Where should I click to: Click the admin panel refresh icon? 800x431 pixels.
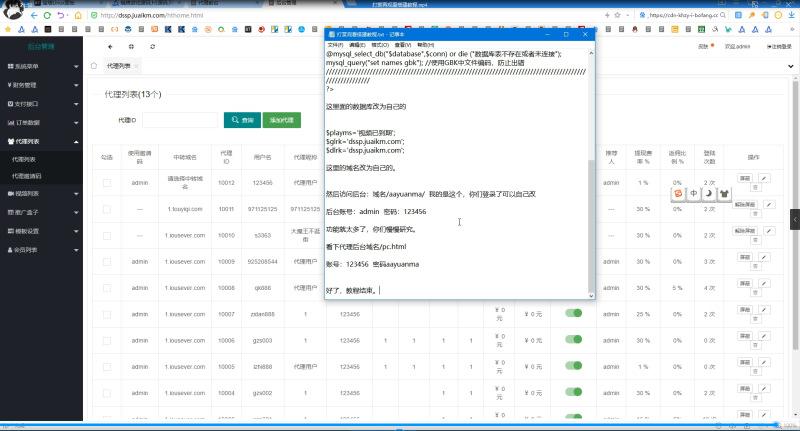click(153, 46)
